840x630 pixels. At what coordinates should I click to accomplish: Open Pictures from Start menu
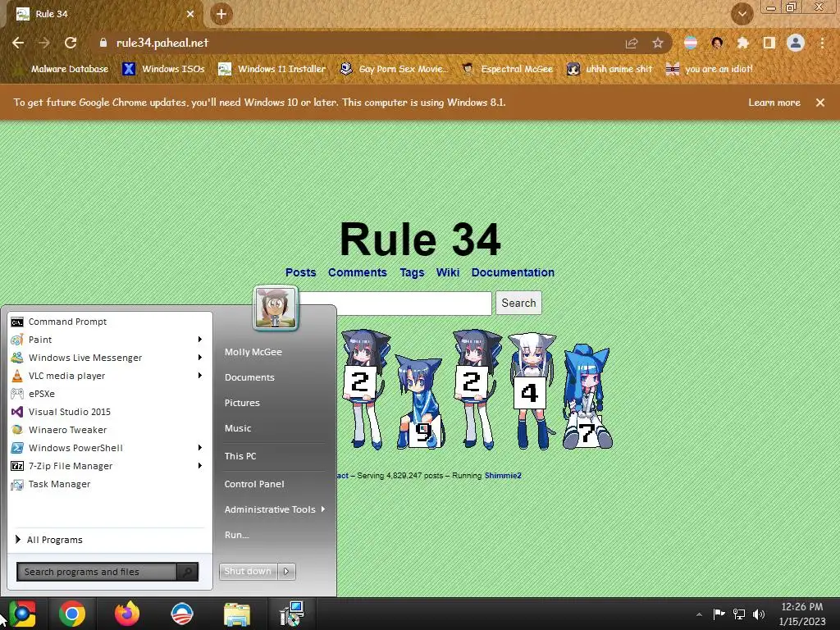(x=242, y=403)
